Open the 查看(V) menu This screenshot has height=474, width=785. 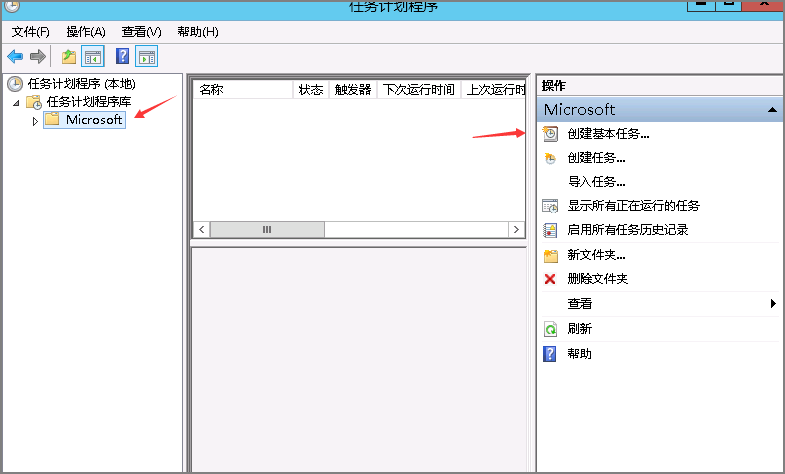point(142,32)
